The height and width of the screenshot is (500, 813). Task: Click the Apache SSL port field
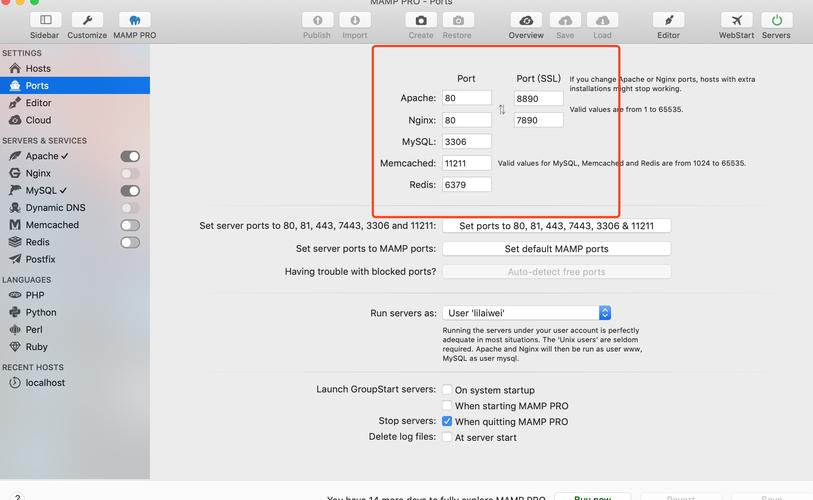(538, 99)
